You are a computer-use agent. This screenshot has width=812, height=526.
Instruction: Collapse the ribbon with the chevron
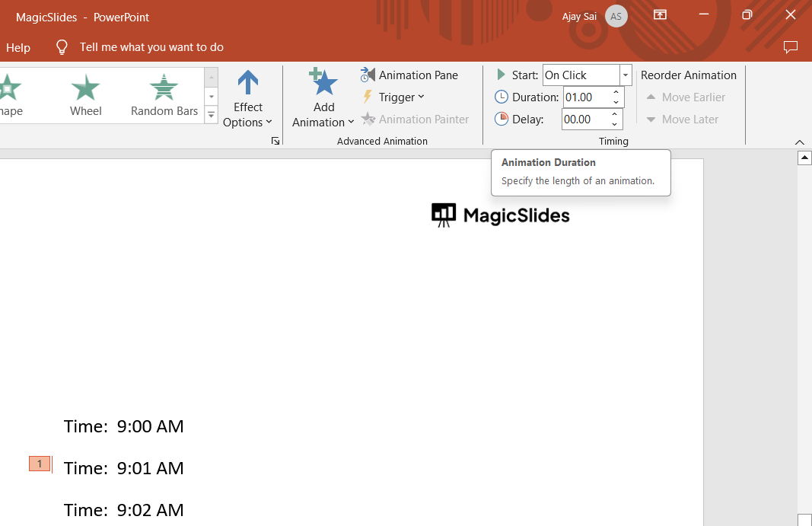click(800, 142)
